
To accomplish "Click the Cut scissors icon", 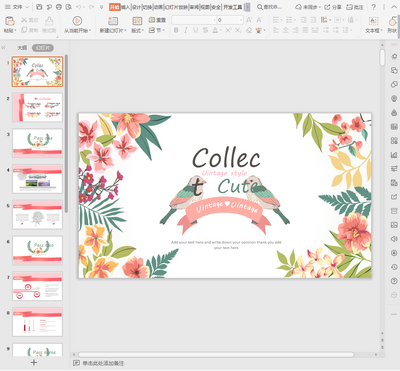I will 24,20.
